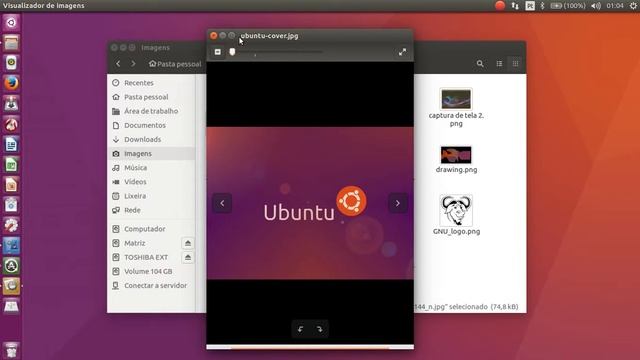640x360 pixels.
Task: Switch Files to grid view
Action: 516,64
